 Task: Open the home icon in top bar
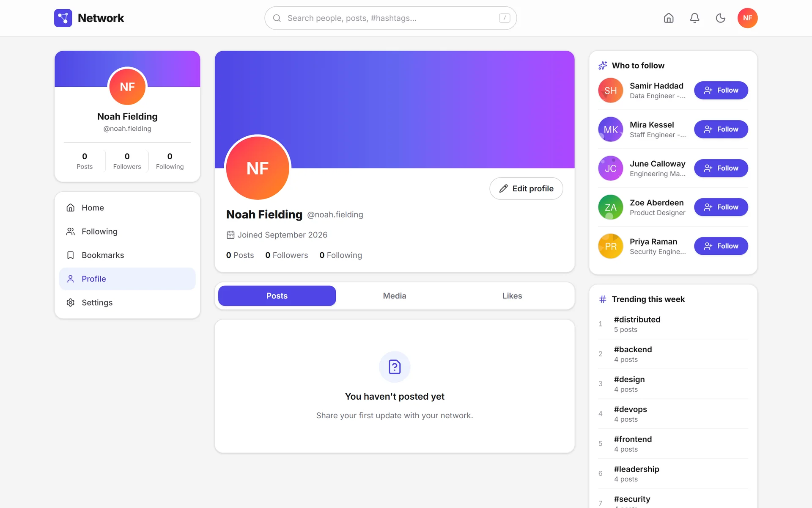(669, 18)
